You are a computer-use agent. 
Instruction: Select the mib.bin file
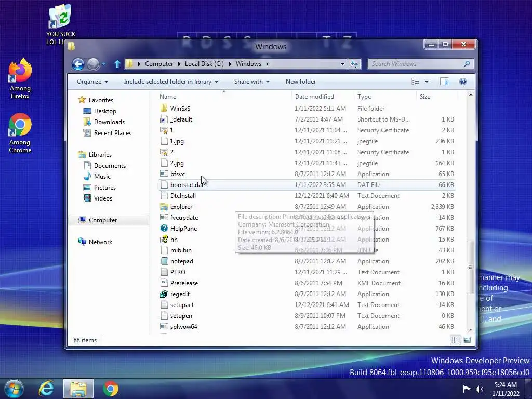tap(181, 250)
